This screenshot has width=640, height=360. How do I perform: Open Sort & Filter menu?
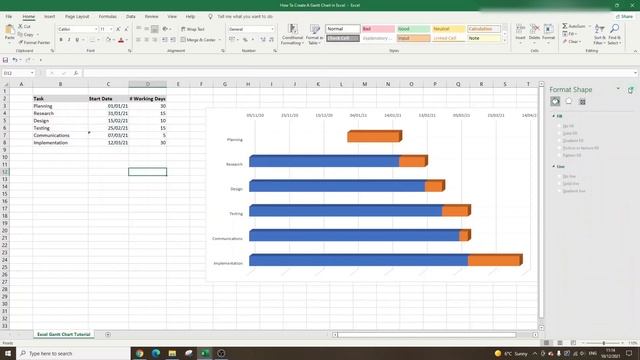[x=600, y=34]
